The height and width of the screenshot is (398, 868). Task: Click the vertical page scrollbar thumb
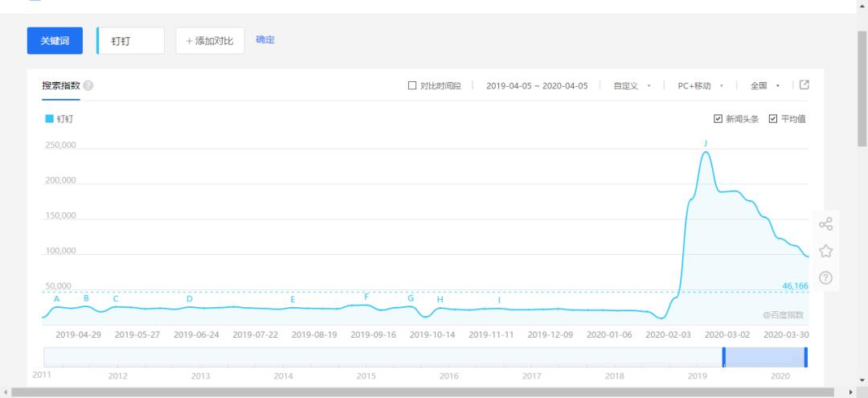862,88
